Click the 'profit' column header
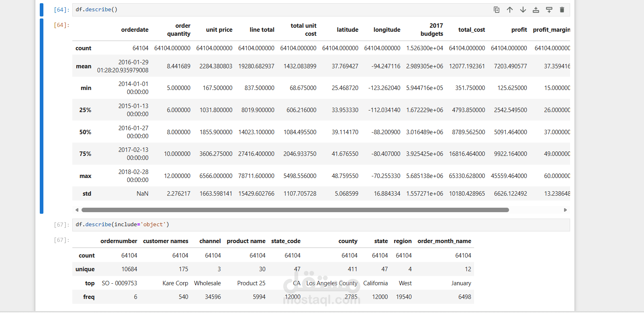This screenshot has width=644, height=313. (x=519, y=30)
